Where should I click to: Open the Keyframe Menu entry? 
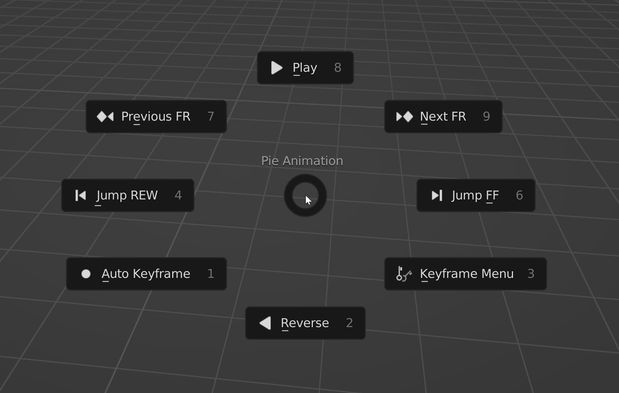click(465, 274)
